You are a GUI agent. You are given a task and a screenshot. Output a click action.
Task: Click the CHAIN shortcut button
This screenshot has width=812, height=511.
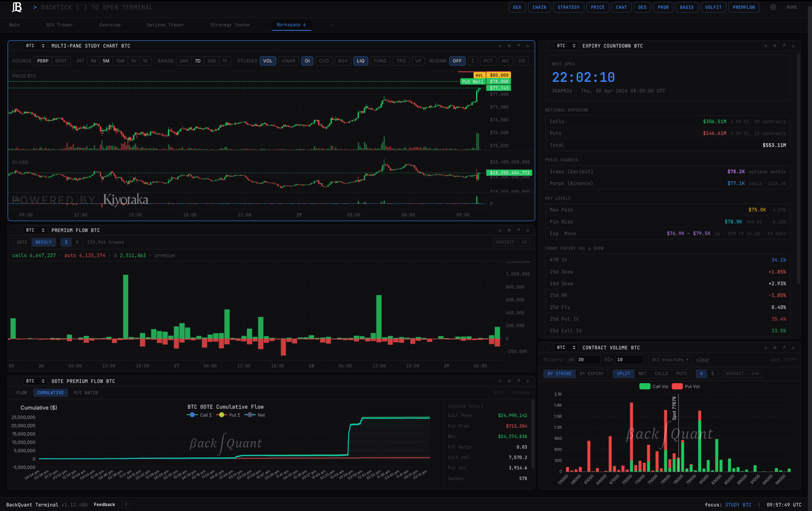click(x=539, y=7)
